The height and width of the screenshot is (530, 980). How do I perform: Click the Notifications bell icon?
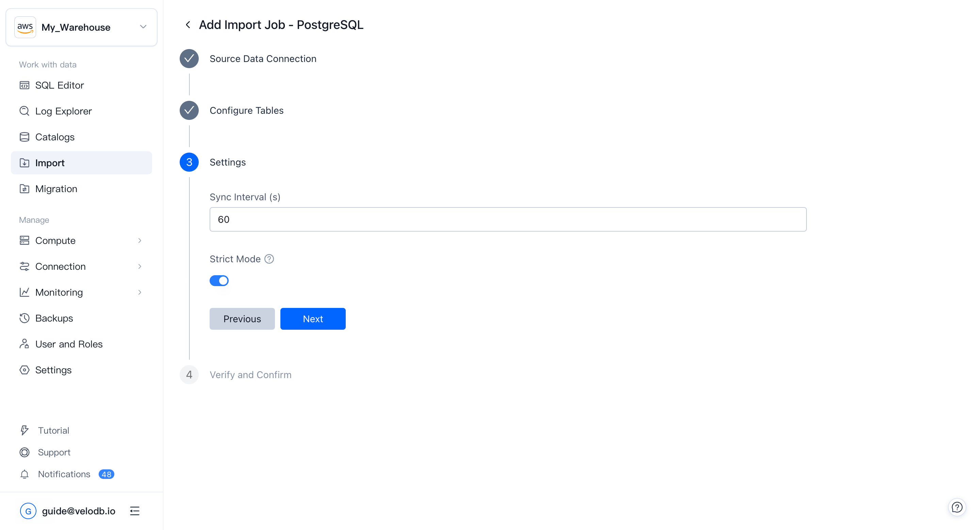tap(24, 474)
